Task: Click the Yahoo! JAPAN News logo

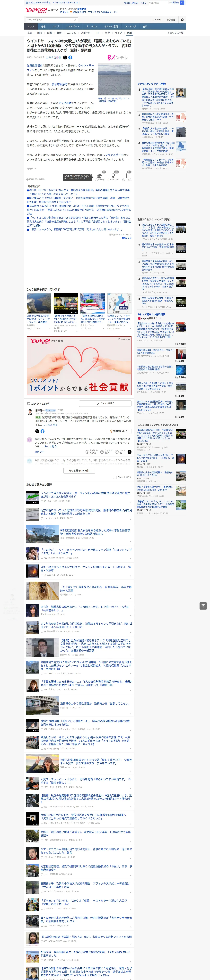Action: tap(42, 10)
